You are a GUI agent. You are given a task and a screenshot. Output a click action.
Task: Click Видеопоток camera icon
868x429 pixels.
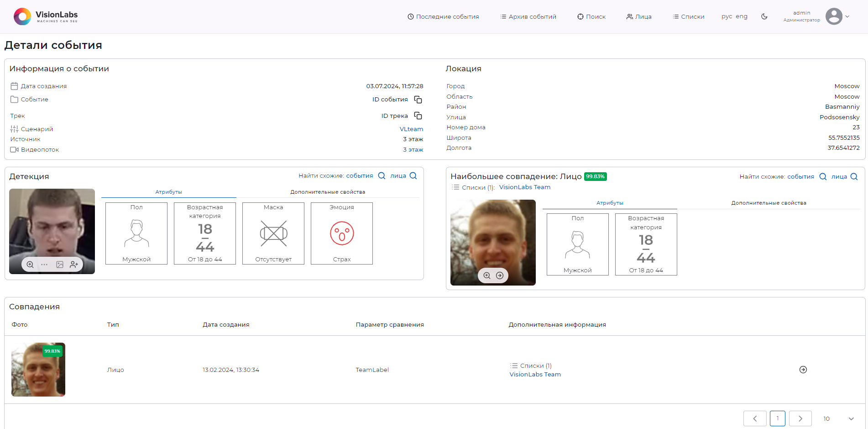pyautogui.click(x=14, y=150)
